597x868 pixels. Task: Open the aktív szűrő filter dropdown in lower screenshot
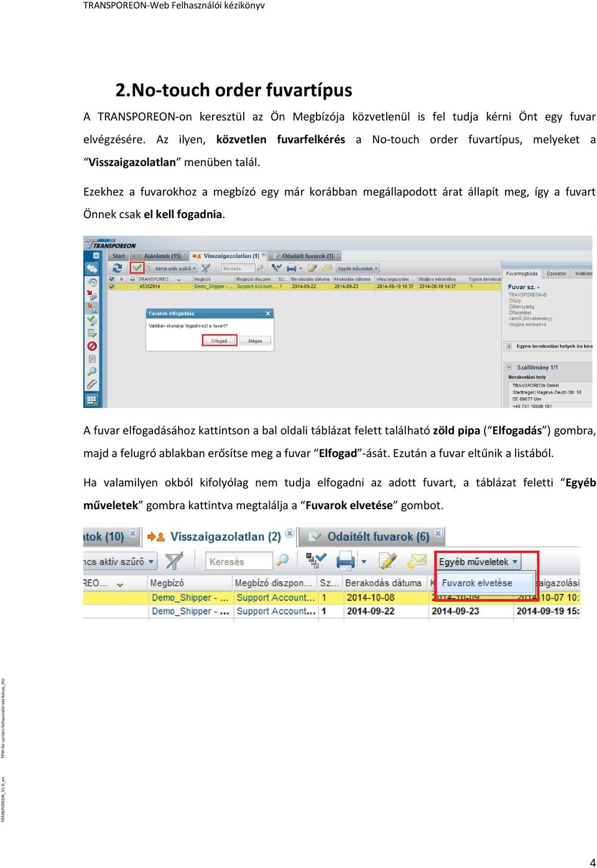(x=119, y=561)
